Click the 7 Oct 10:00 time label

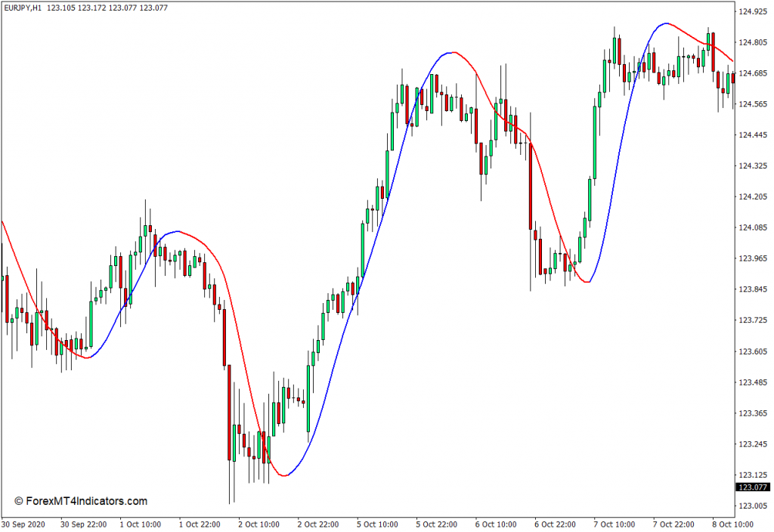tap(614, 524)
